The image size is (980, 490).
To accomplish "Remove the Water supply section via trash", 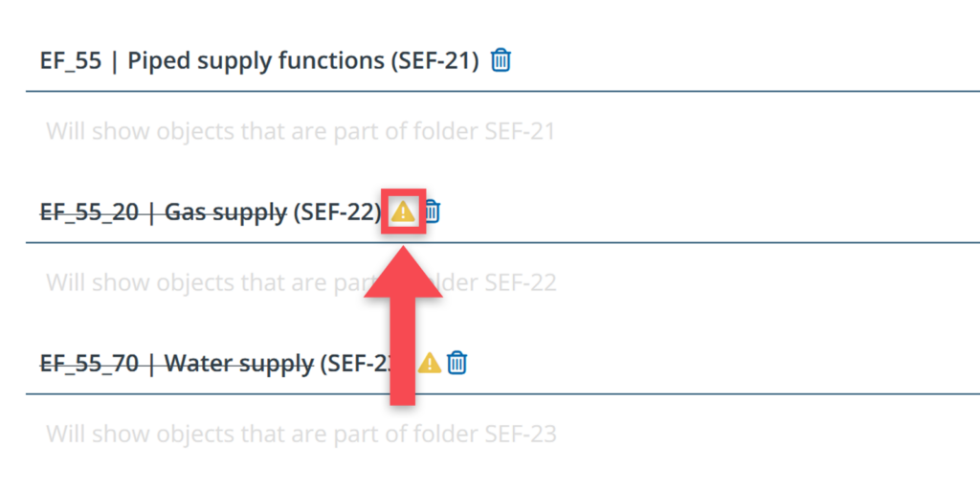I will click(x=457, y=363).
